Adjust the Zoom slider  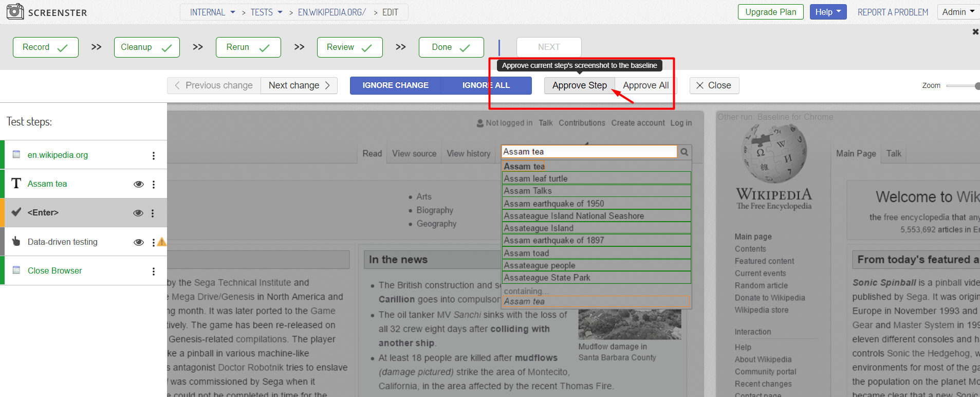tap(963, 86)
